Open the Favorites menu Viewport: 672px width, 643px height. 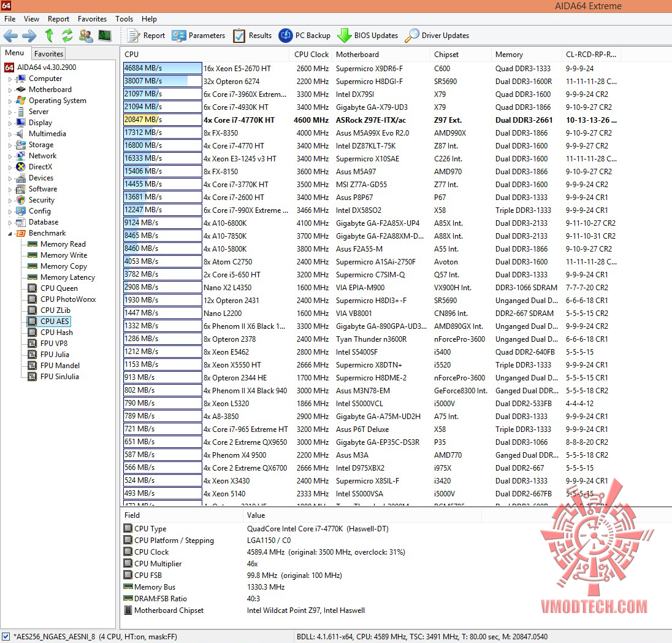coord(92,19)
